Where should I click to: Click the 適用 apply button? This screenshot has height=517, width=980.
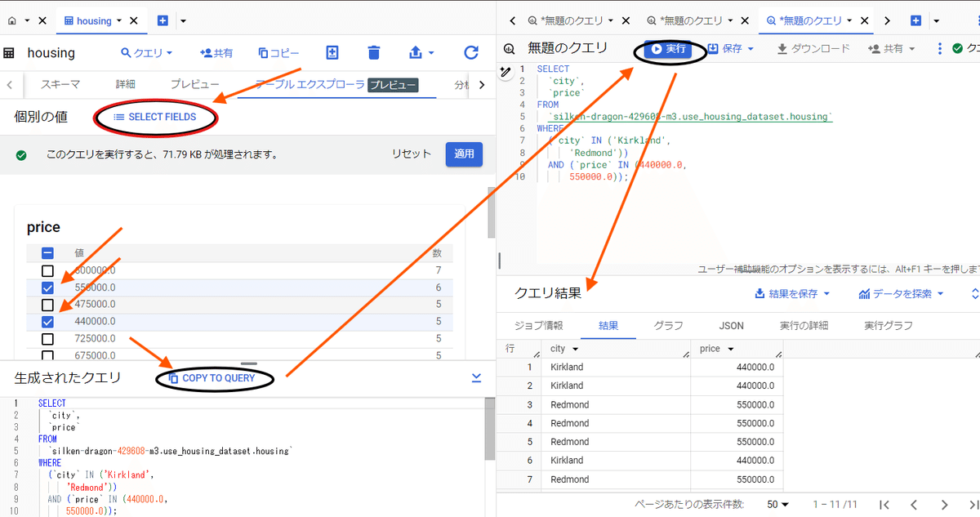click(x=464, y=154)
